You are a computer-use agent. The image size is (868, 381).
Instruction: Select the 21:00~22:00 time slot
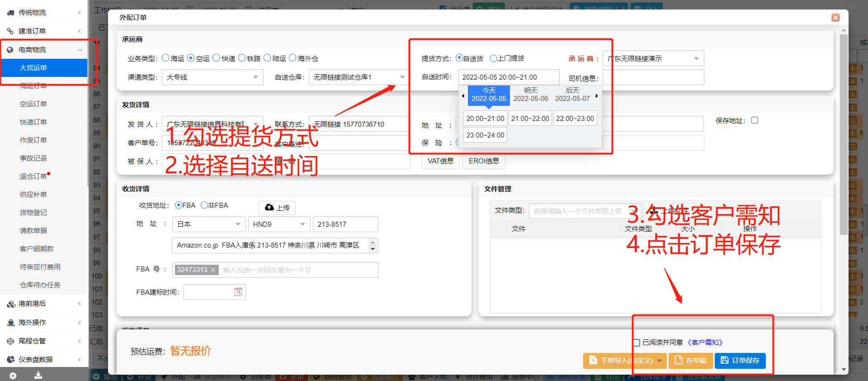[x=530, y=119]
